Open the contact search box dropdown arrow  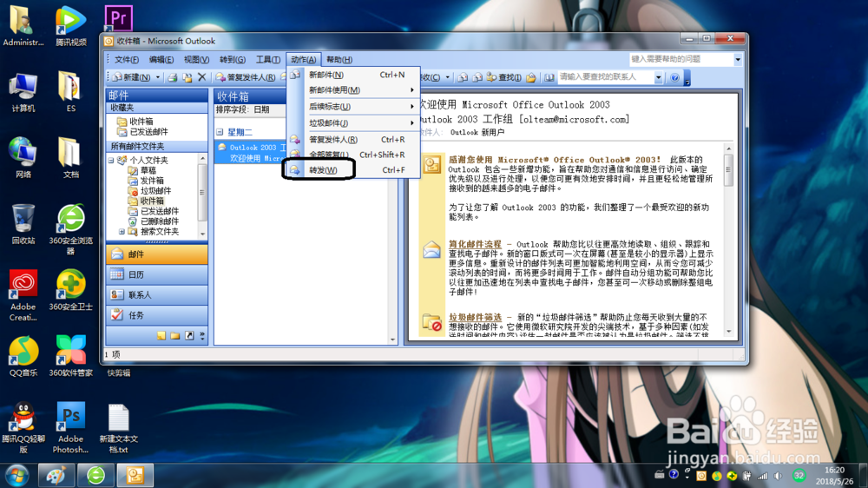658,77
